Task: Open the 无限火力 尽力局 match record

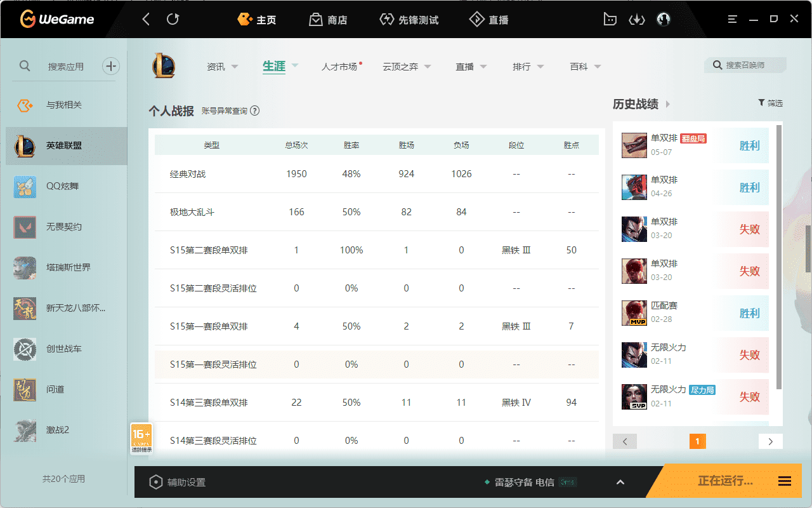Action: (x=695, y=397)
